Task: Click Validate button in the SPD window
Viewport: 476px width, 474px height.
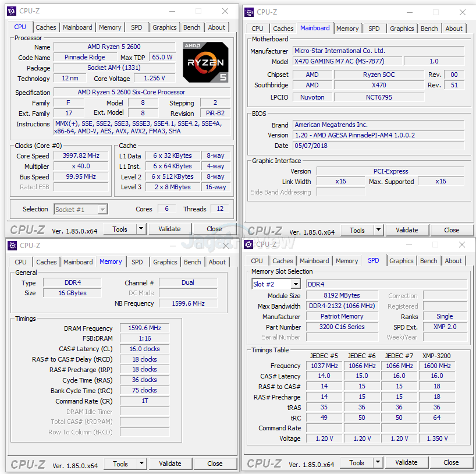Action: tap(406, 463)
